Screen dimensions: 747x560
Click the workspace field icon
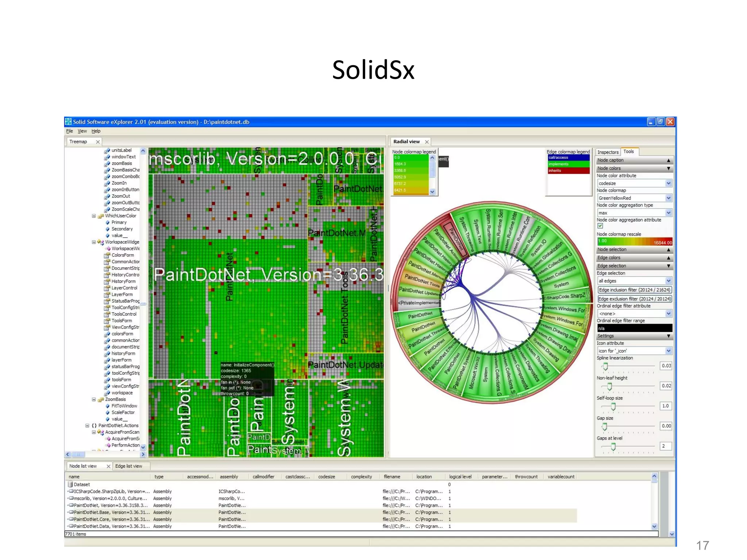click(x=107, y=393)
